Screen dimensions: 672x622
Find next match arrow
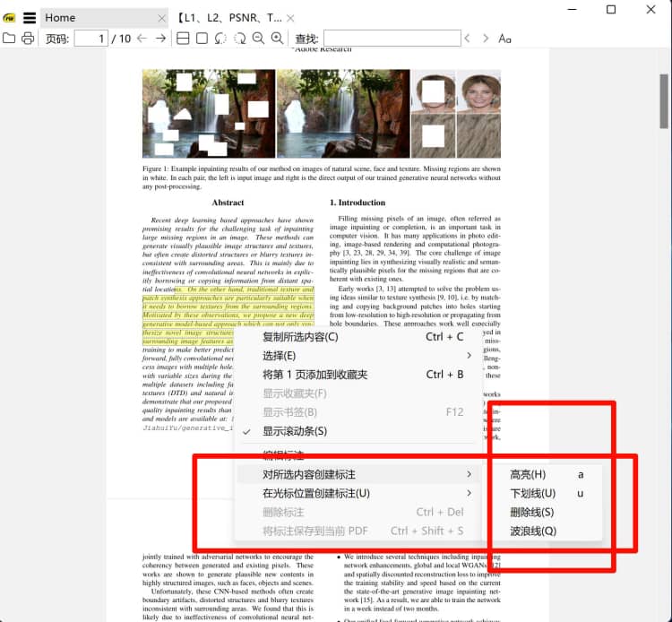tap(486, 39)
